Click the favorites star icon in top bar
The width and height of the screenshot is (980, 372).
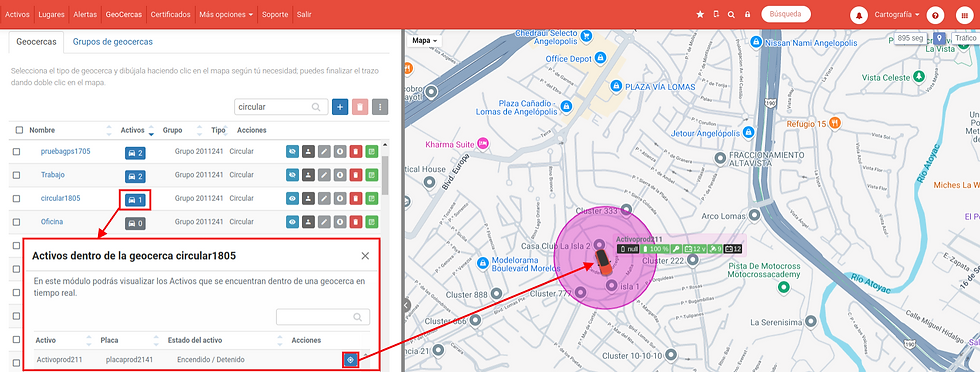pyautogui.click(x=700, y=14)
